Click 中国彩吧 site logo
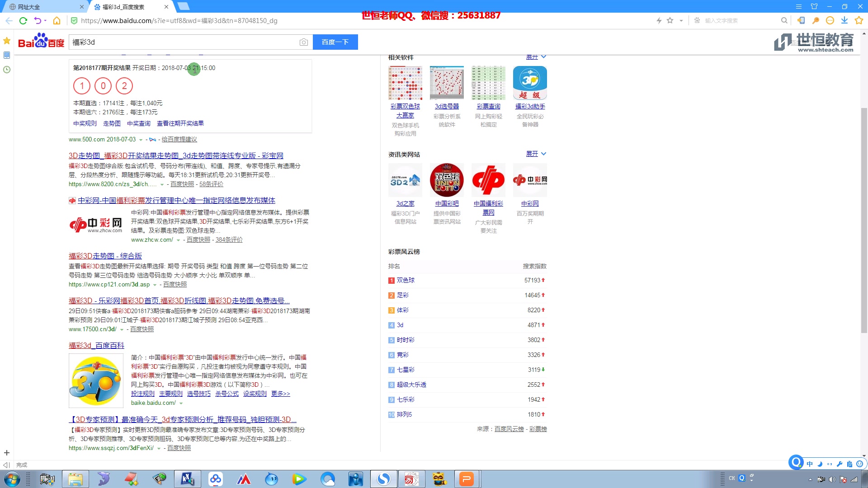Screen dimensions: 868x488 click(x=447, y=180)
